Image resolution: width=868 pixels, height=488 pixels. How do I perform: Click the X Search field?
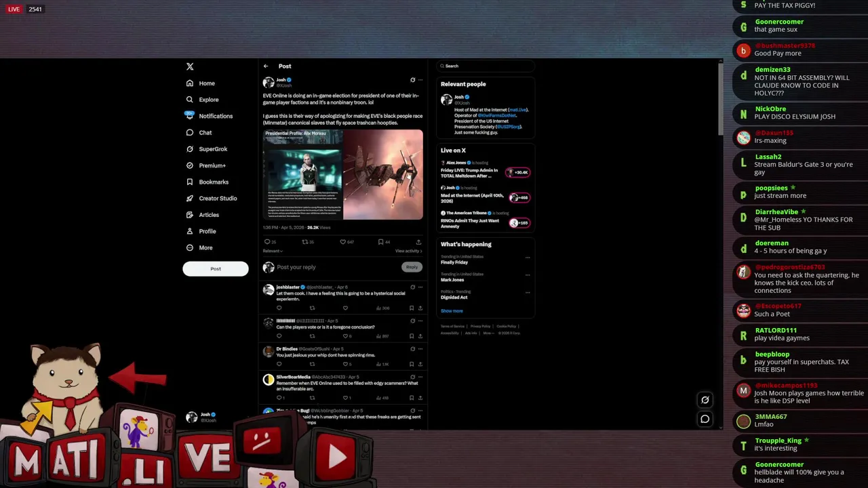pyautogui.click(x=486, y=66)
